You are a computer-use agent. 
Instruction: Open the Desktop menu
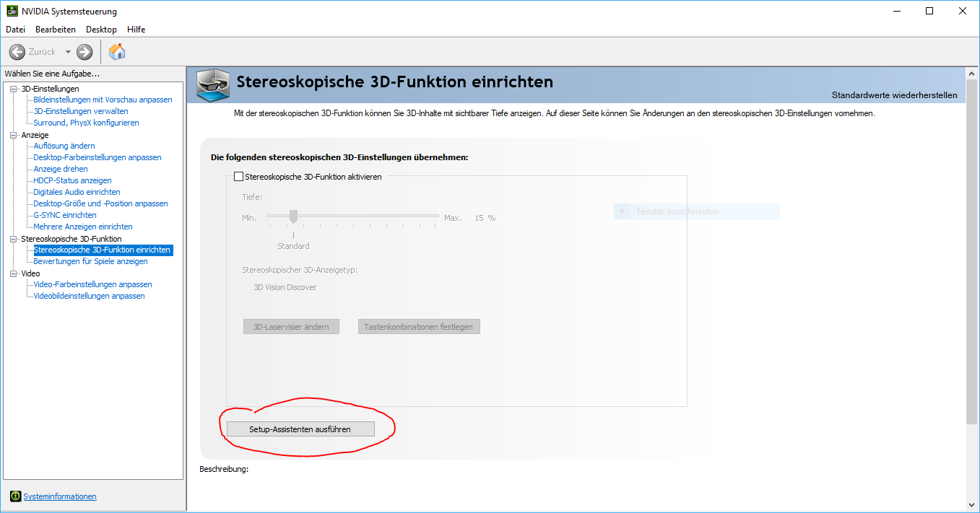point(101,30)
